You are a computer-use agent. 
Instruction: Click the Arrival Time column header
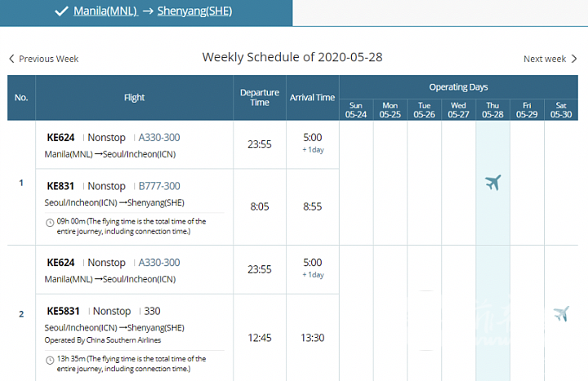click(312, 98)
